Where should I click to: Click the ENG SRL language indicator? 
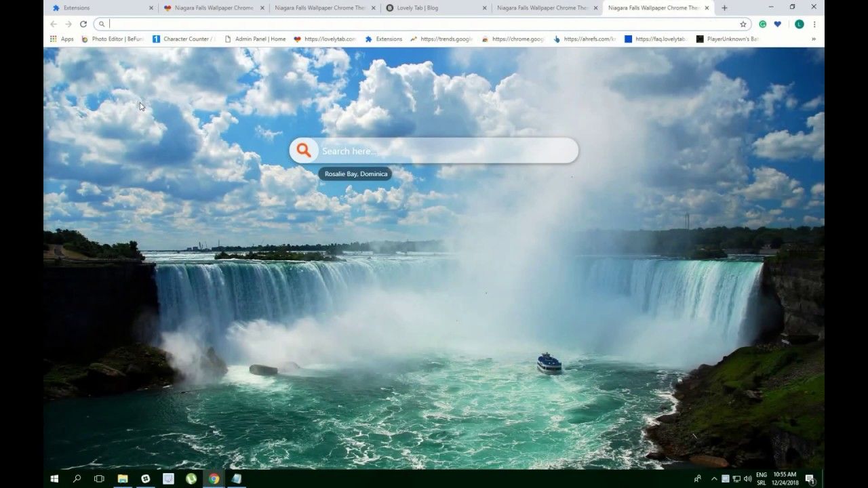pyautogui.click(x=762, y=479)
